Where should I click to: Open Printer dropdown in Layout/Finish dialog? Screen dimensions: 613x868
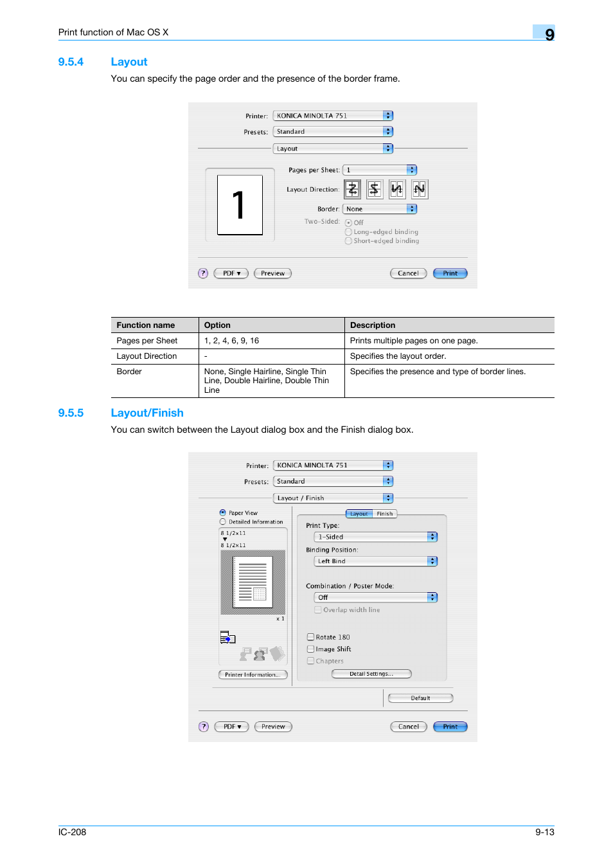pyautogui.click(x=333, y=465)
